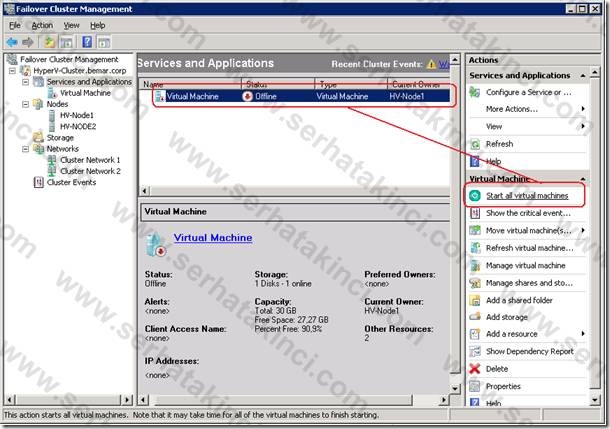Open the Virtual Machine hyperlink in details
The image size is (610, 429).
tap(213, 238)
